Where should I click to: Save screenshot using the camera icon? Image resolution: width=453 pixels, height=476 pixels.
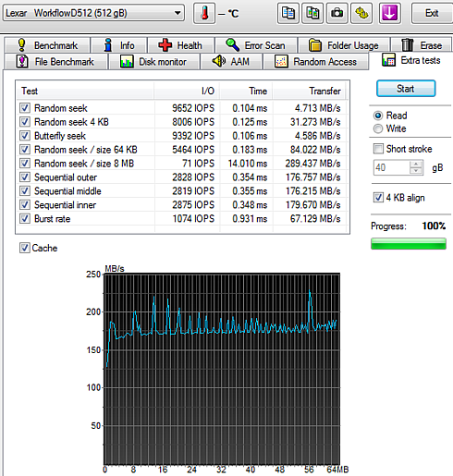[337, 13]
